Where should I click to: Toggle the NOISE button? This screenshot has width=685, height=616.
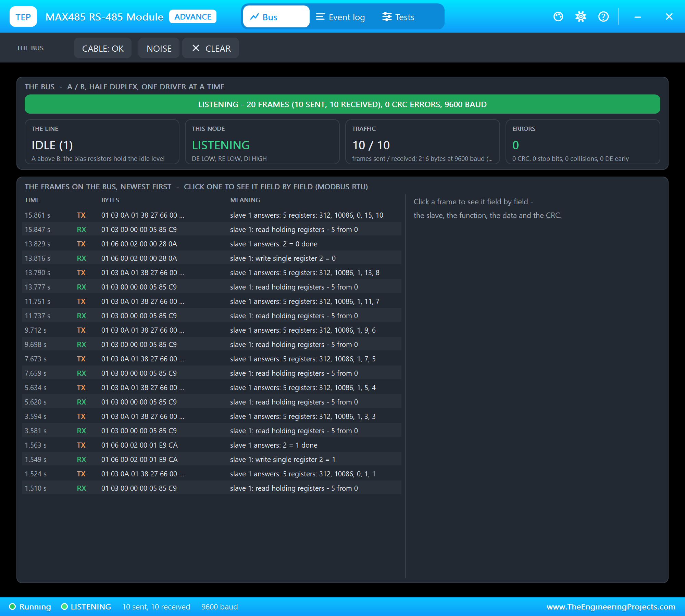coord(159,48)
